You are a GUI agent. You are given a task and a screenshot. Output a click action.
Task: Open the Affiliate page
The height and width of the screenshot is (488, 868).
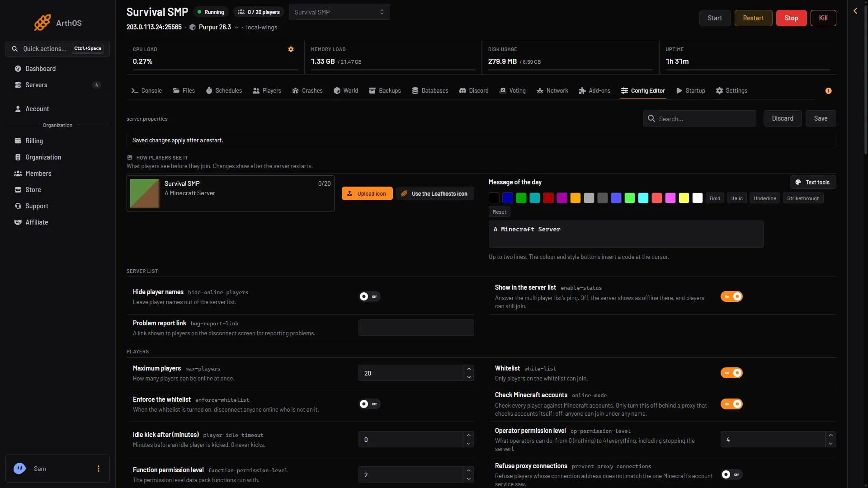57,222
